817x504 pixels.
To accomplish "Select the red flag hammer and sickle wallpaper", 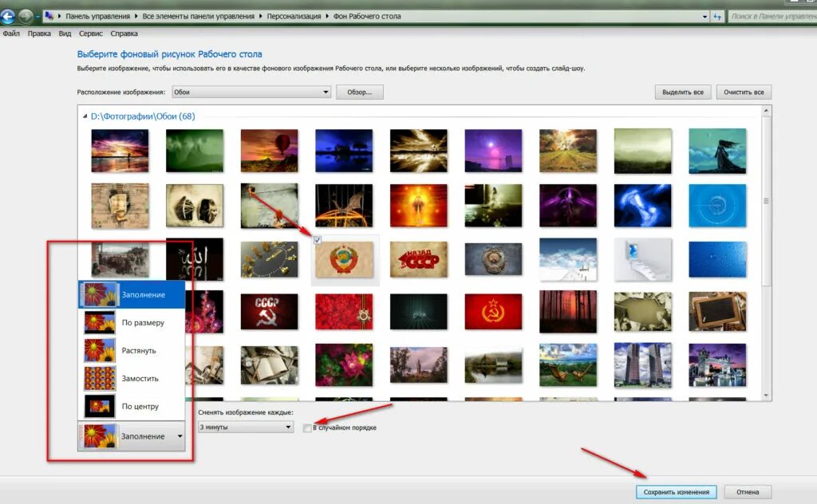I will (x=493, y=311).
